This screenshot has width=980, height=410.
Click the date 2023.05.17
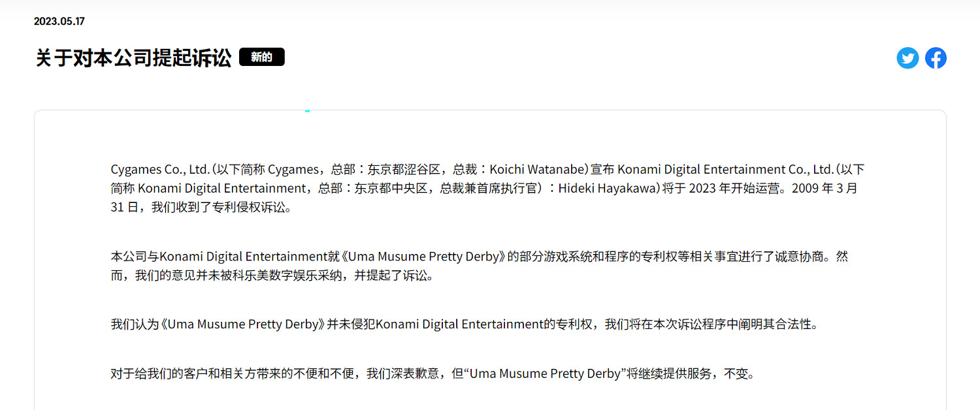59,21
